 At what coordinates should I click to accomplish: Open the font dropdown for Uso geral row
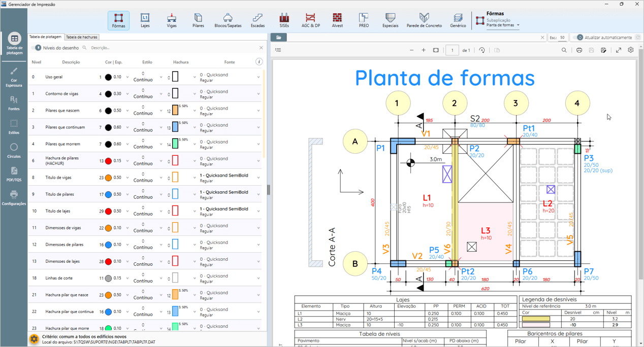[x=259, y=78]
